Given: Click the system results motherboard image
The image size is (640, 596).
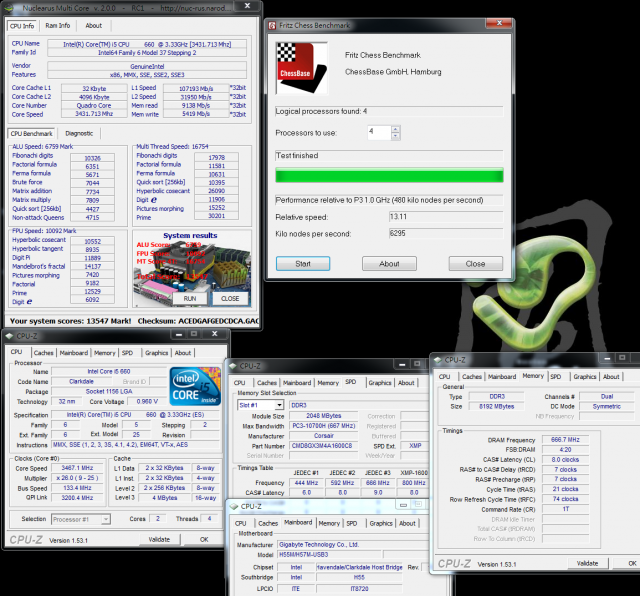Looking at the screenshot, I should tap(192, 269).
